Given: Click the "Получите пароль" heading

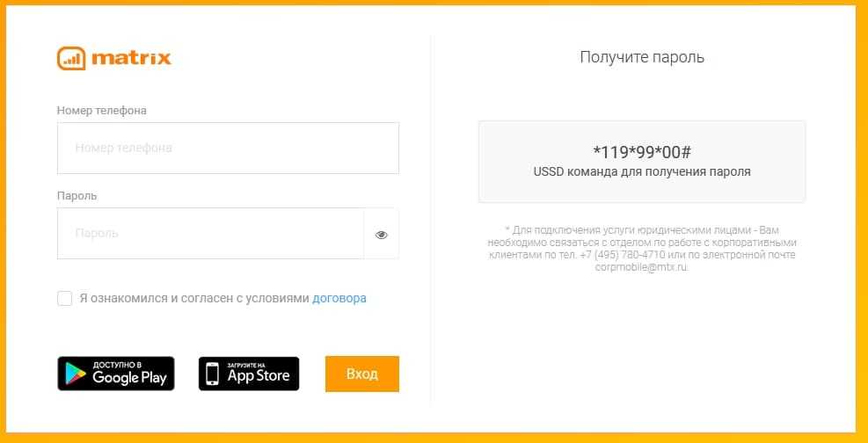Looking at the screenshot, I should [642, 57].
